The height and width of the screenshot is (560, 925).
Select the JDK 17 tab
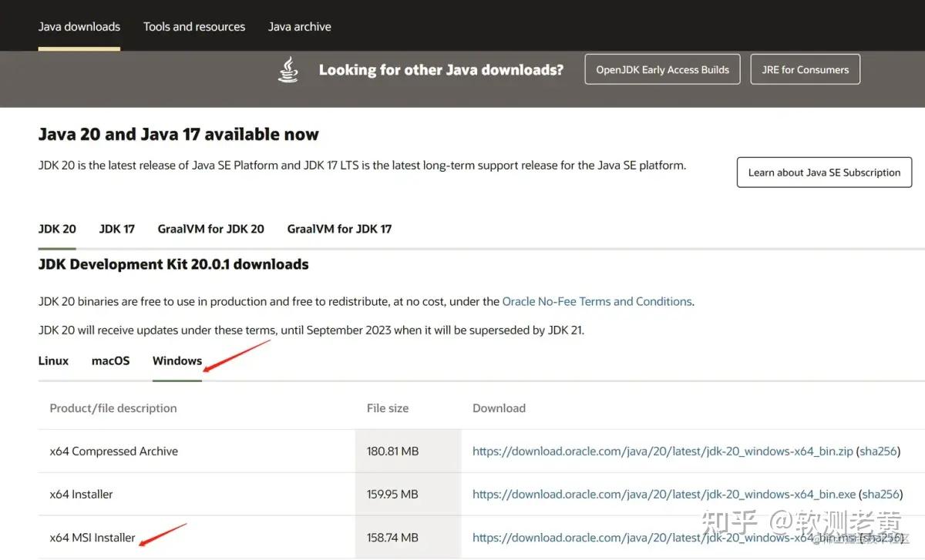click(x=117, y=229)
